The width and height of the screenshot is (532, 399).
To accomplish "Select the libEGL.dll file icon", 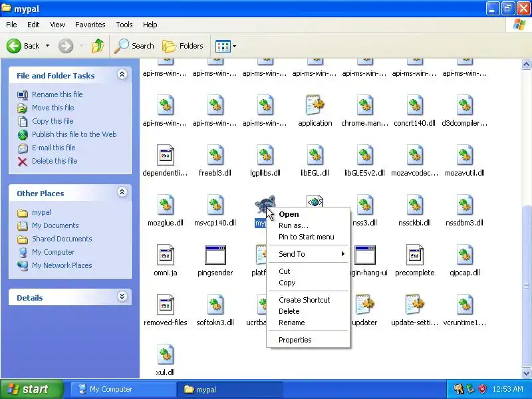I will (315, 156).
